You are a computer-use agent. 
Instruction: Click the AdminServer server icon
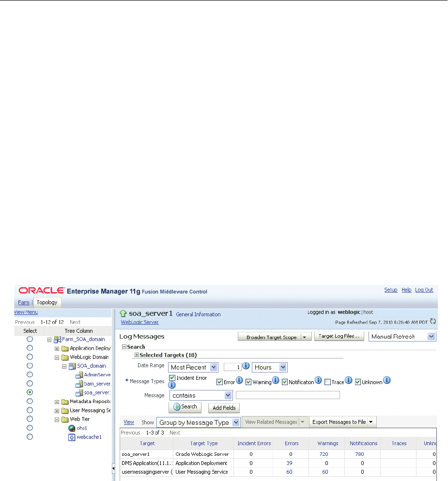pyautogui.click(x=79, y=375)
